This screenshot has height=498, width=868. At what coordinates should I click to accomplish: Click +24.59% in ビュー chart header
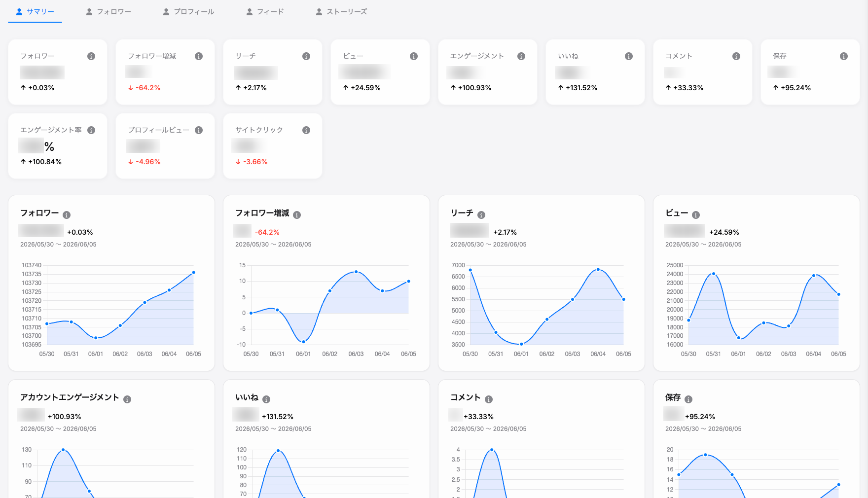coord(724,232)
